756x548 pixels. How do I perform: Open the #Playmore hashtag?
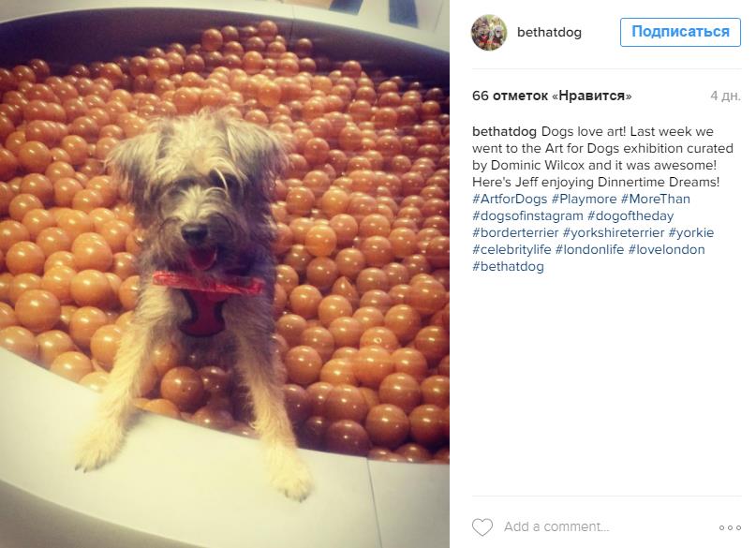(x=584, y=199)
